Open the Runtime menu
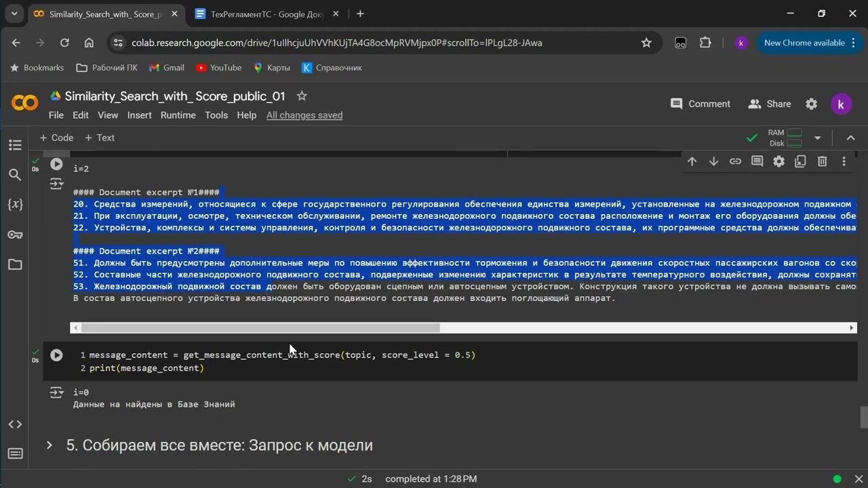The height and width of the screenshot is (488, 868). 178,115
